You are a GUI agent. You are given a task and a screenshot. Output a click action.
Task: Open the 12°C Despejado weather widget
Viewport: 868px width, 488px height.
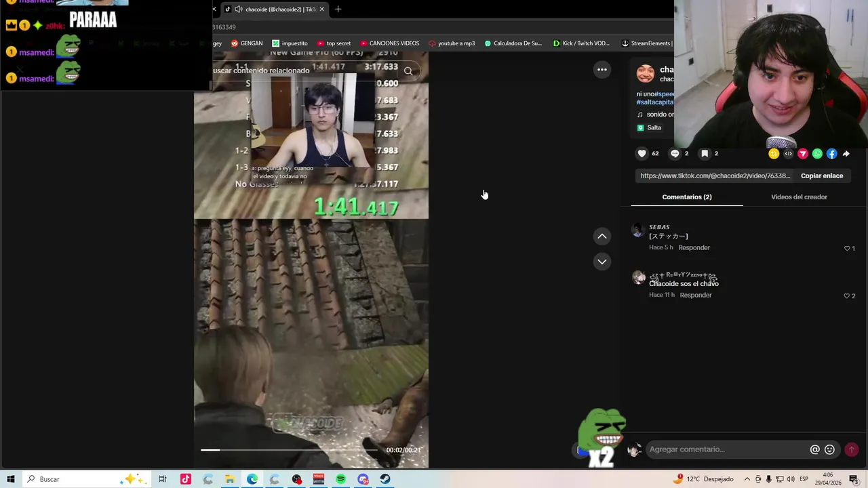point(703,479)
